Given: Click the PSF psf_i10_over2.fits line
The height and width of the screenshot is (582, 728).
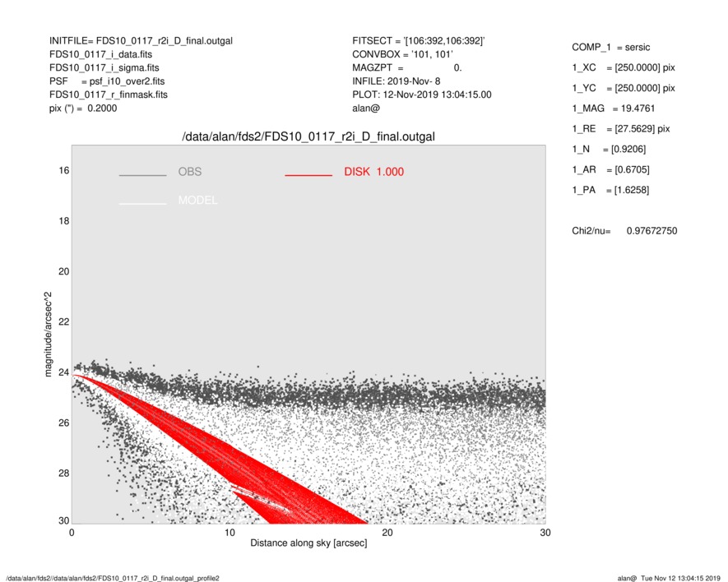Looking at the screenshot, I should (x=107, y=81).
